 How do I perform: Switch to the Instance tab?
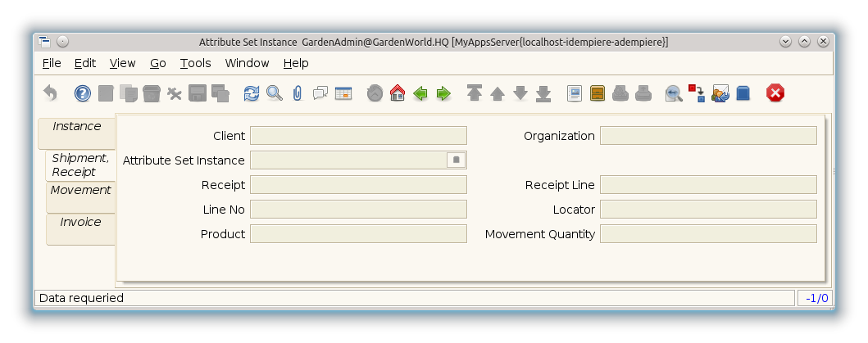coord(76,127)
